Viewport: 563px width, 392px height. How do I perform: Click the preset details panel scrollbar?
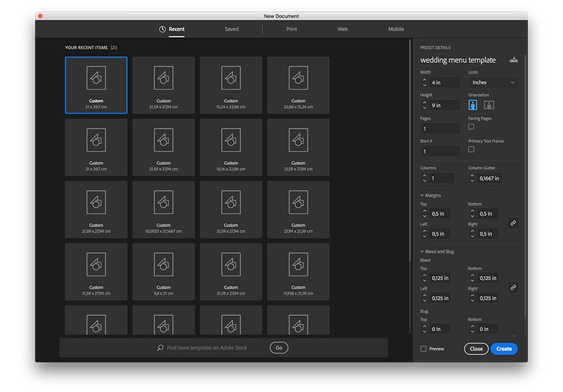coord(525,185)
